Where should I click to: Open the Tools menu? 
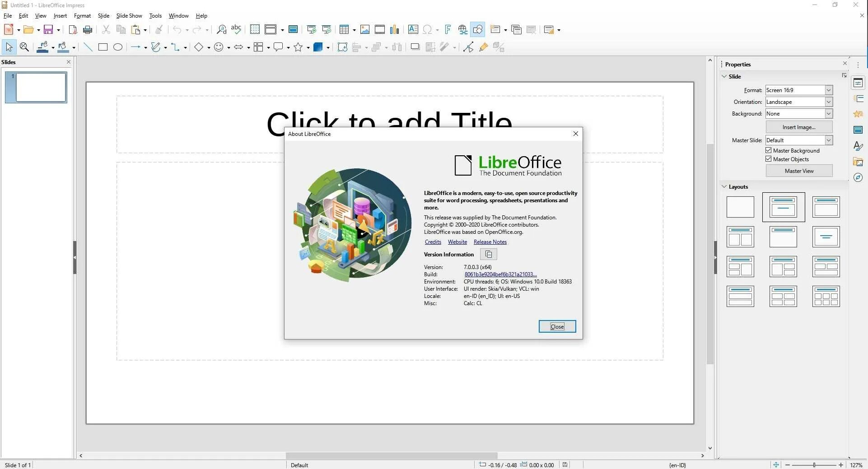coord(155,16)
